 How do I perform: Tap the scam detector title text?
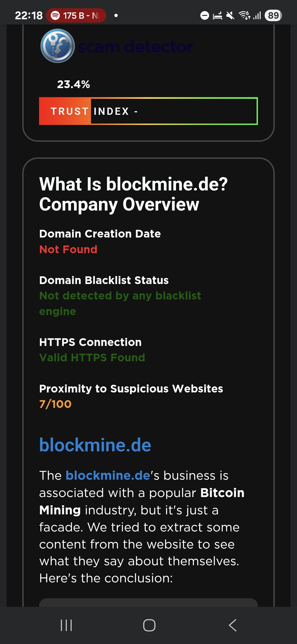(135, 47)
